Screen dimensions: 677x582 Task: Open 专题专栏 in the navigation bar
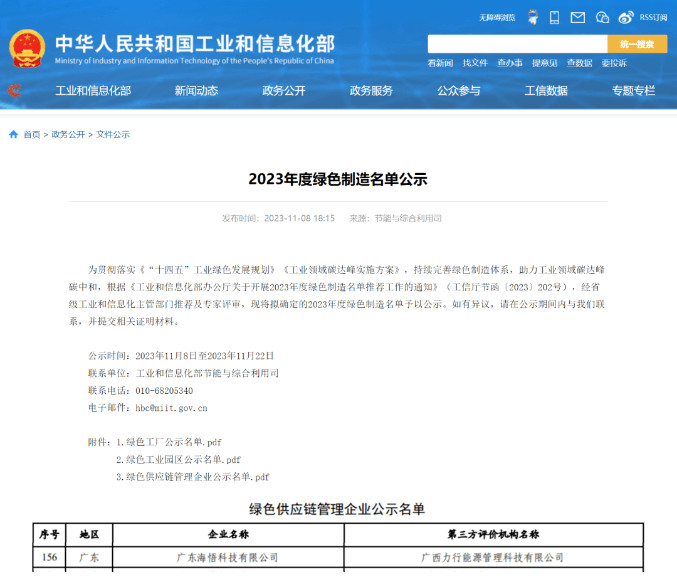point(633,91)
